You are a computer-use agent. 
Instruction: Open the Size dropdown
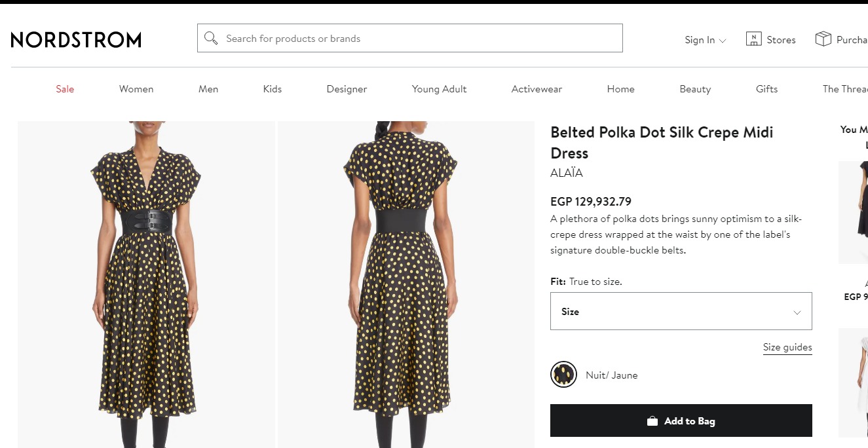click(x=681, y=311)
